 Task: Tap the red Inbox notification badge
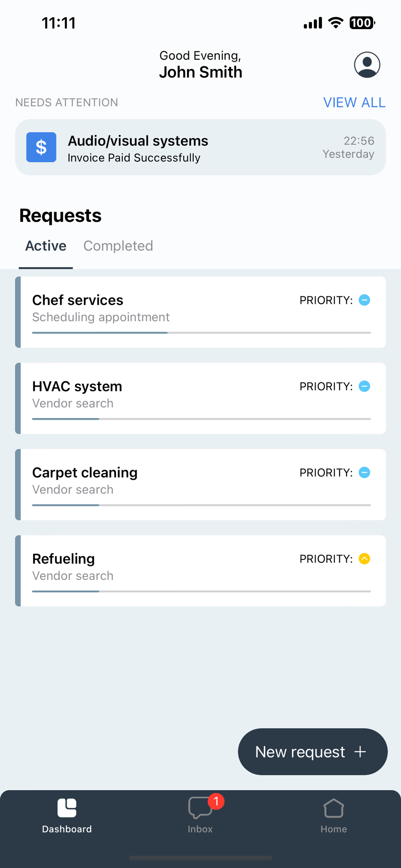pyautogui.click(x=216, y=801)
